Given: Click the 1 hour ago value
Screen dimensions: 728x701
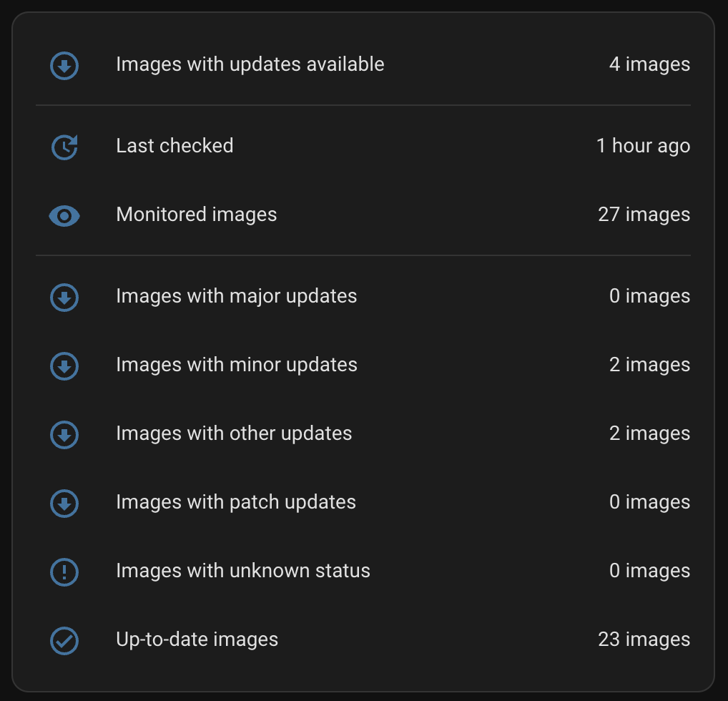Looking at the screenshot, I should pyautogui.click(x=642, y=146).
